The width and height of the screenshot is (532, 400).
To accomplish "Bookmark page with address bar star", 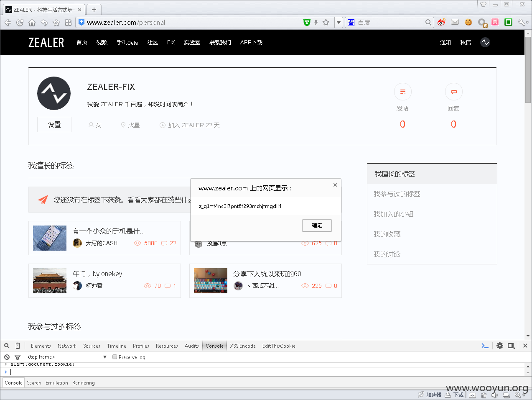I will (x=326, y=22).
